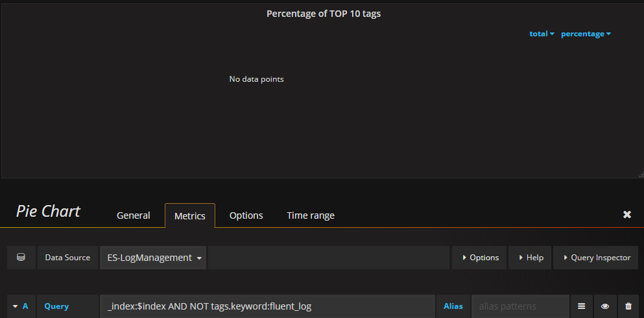
Task: Open ES-LogManagement data source dropdown
Action: [x=153, y=258]
